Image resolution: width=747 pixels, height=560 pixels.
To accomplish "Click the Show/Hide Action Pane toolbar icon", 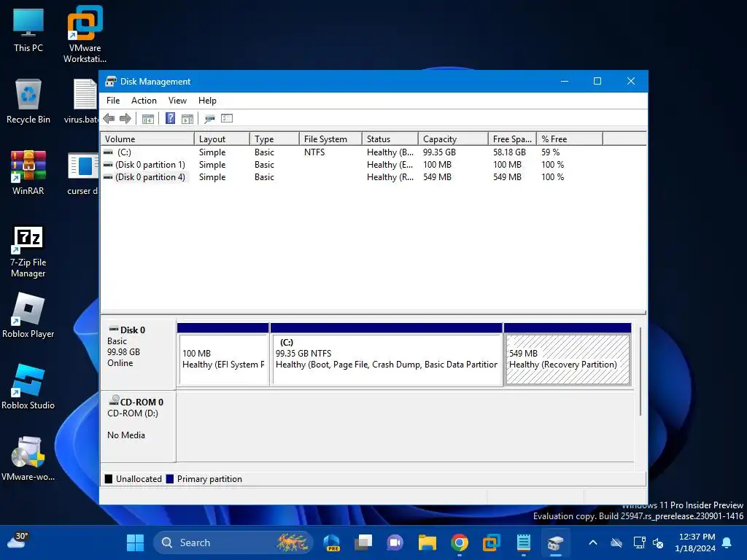I will (187, 119).
